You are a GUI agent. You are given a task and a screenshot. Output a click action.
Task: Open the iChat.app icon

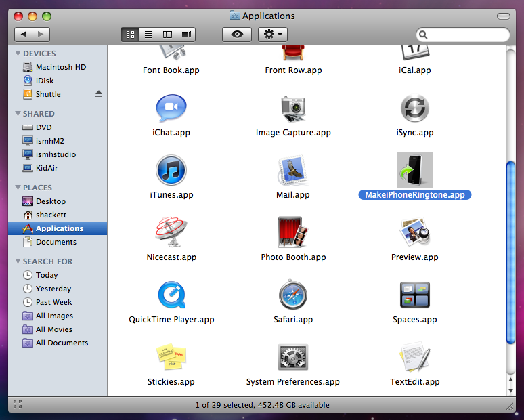tap(171, 108)
